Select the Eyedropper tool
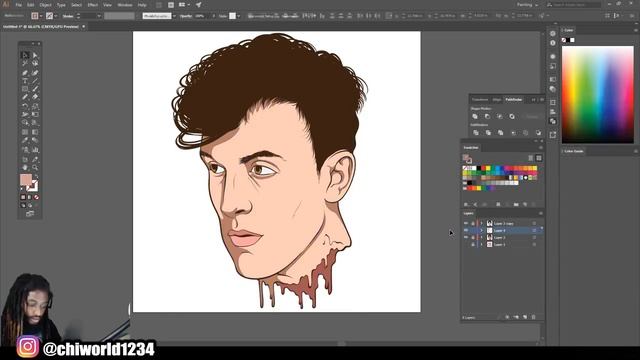Screen dimensions: 640x360 pyautogui.click(x=25, y=140)
